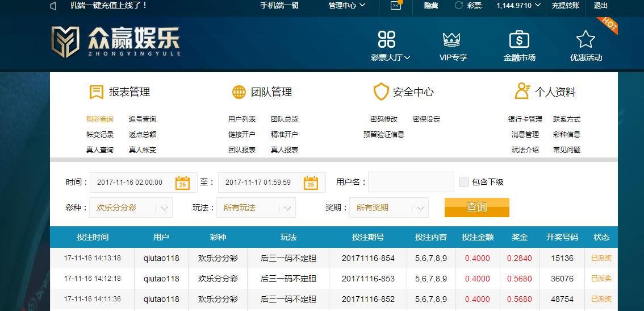Select 用户列表 menu item
Viewport: 644px width, 311px height.
pos(242,119)
